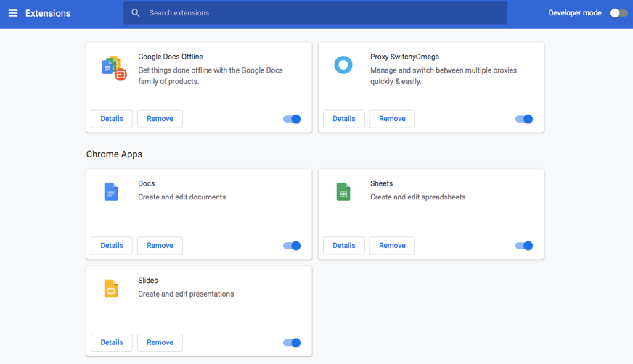
Task: Enable Developer mode toggle
Action: [x=618, y=13]
